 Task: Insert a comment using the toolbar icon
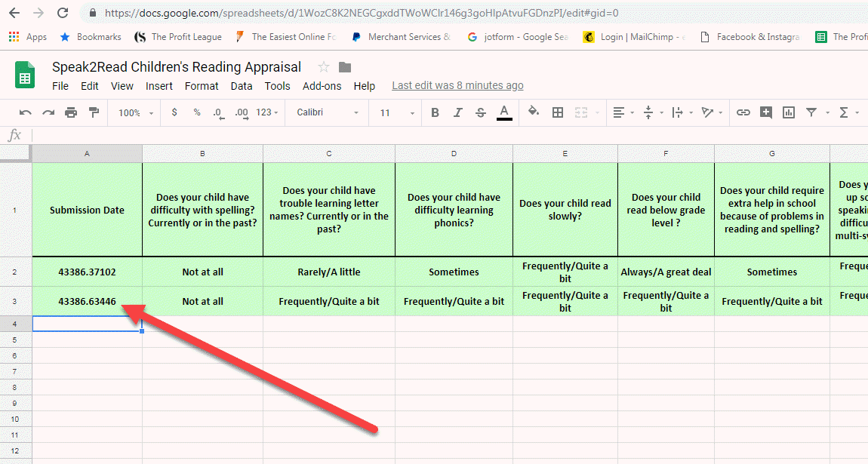765,112
